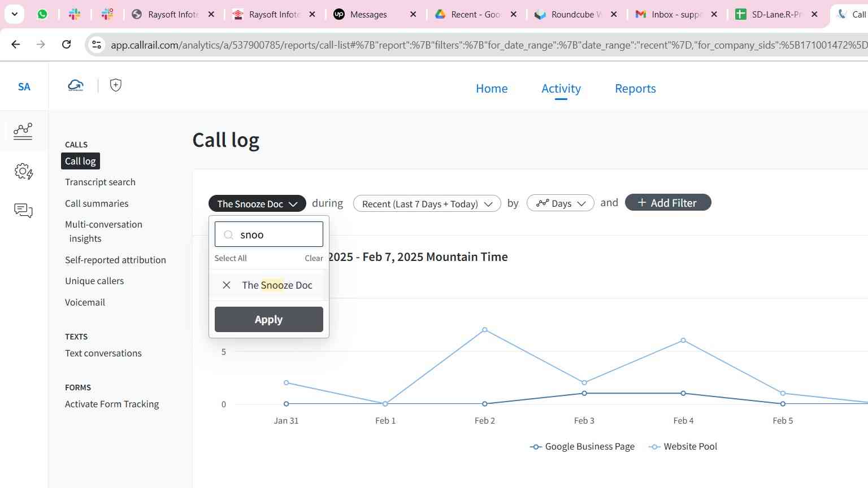The width and height of the screenshot is (868, 488).
Task: Click the Website Pool data point on Feb 2
Action: [485, 330]
